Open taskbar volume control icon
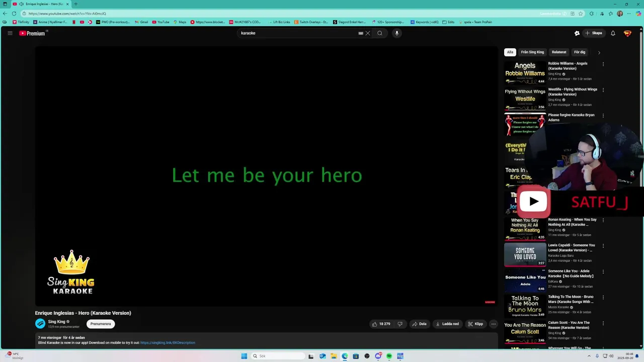Viewport: 644px width, 362px height. click(x=611, y=356)
